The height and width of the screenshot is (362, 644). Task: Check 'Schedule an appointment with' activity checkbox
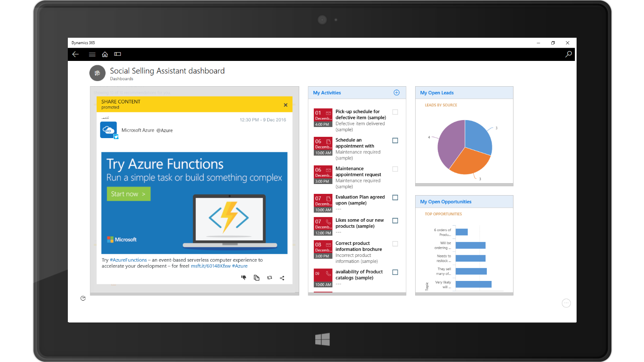coord(395,141)
